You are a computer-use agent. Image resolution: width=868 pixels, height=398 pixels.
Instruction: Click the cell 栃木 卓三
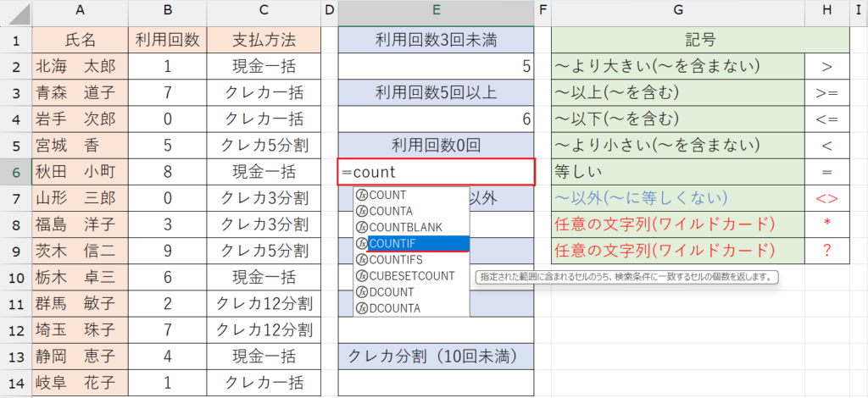tap(81, 277)
